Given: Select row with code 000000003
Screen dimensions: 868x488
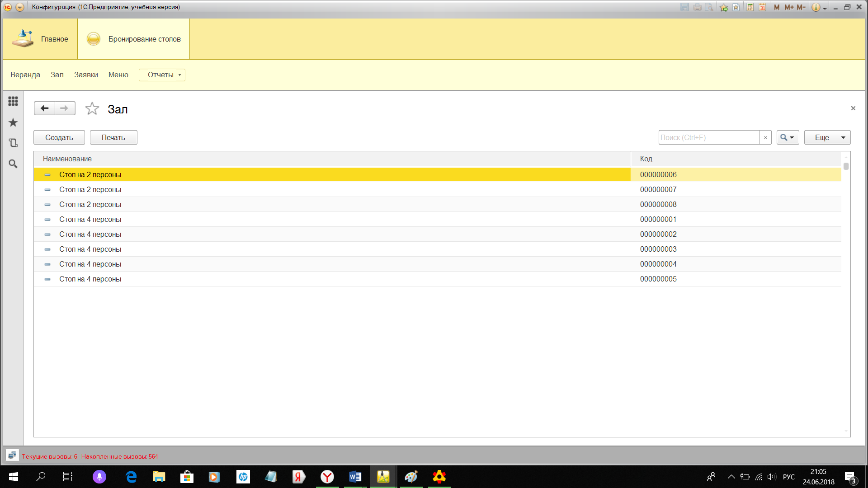Looking at the screenshot, I should coord(658,249).
